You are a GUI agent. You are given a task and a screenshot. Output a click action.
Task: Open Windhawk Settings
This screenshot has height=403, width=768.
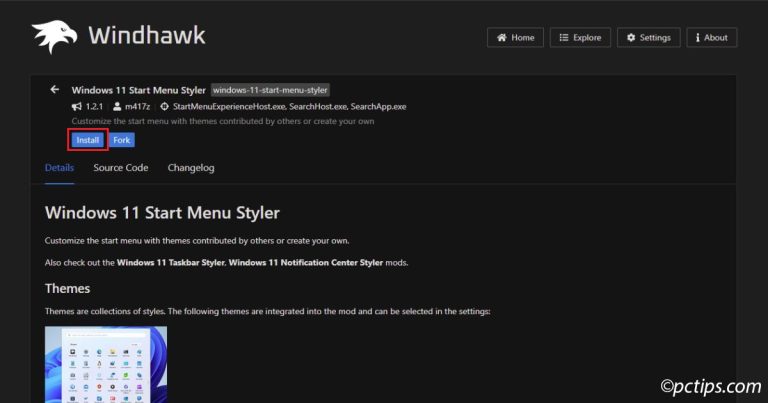point(648,37)
